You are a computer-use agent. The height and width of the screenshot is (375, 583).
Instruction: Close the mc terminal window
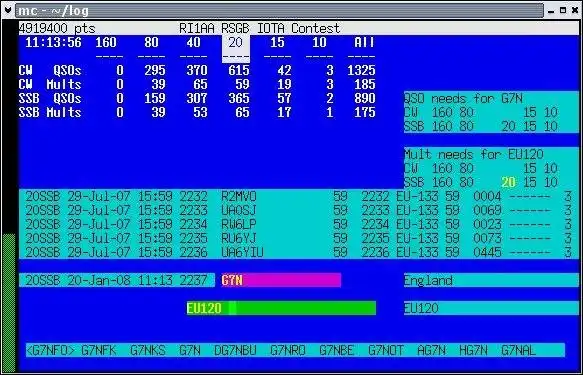point(575,10)
